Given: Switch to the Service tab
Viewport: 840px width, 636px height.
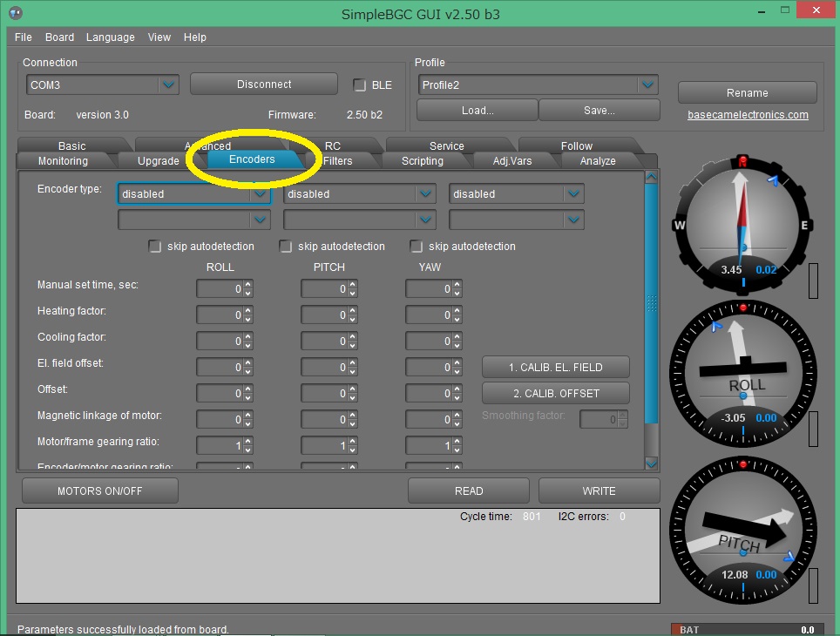Looking at the screenshot, I should [447, 145].
